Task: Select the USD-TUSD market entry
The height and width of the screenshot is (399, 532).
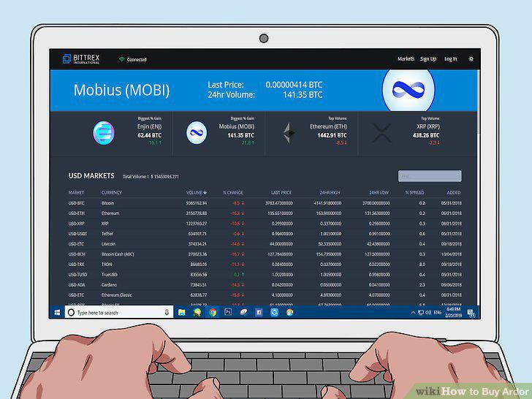Action: coord(77,275)
